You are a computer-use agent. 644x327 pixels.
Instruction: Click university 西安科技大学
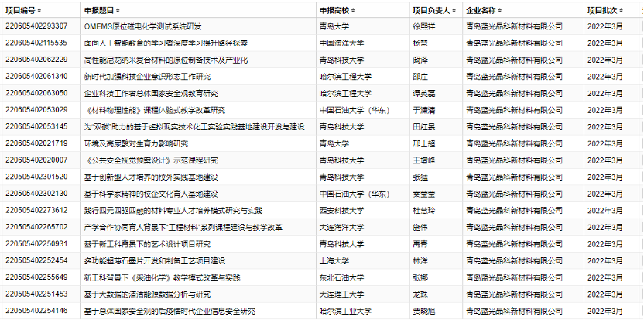[x=341, y=211]
